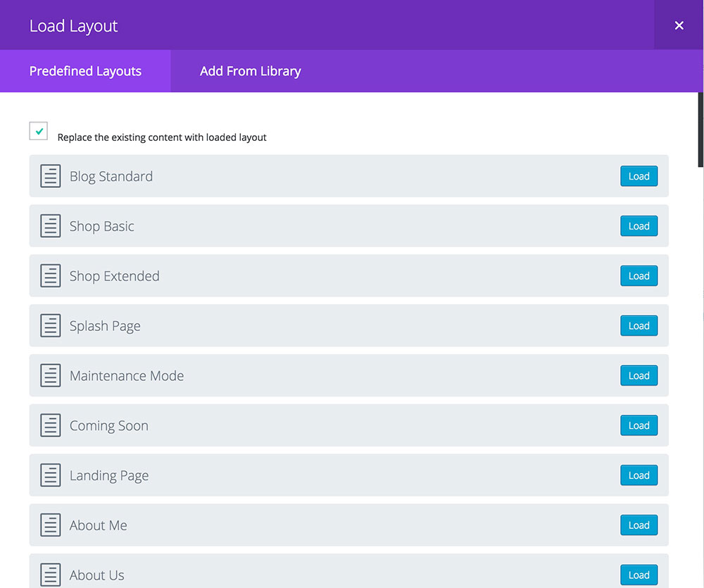Click the Coming Soon layout document icon
Viewport: 704px width, 588px height.
pos(50,425)
